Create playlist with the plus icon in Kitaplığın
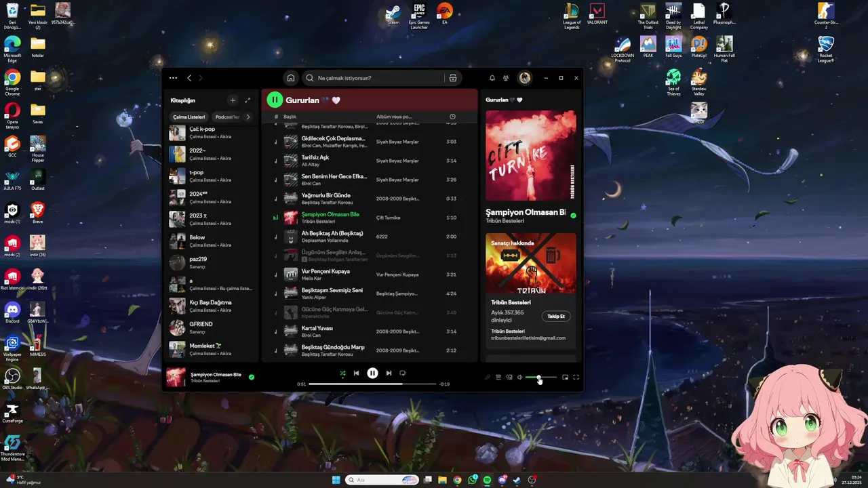The image size is (868, 488). pos(233,100)
